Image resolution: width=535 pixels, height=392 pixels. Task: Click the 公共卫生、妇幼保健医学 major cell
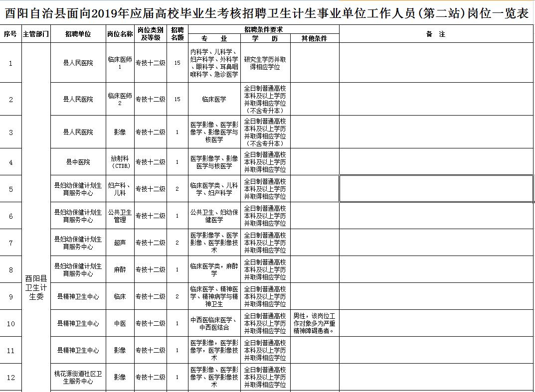(214, 216)
